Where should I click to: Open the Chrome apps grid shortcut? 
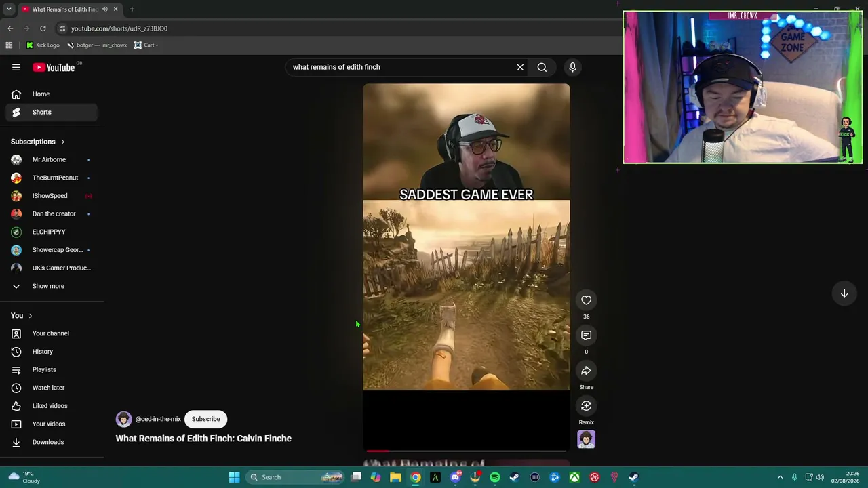tap(9, 45)
